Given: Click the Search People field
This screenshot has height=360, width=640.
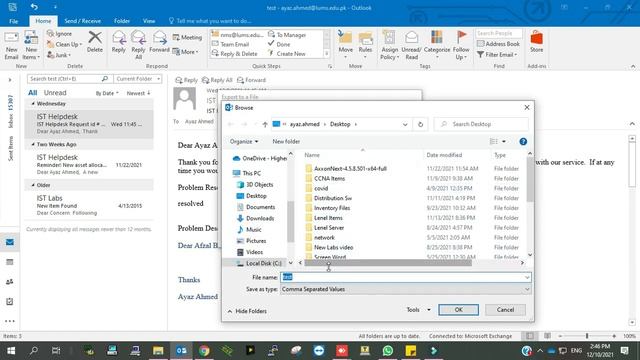Looking at the screenshot, I should (x=499, y=33).
